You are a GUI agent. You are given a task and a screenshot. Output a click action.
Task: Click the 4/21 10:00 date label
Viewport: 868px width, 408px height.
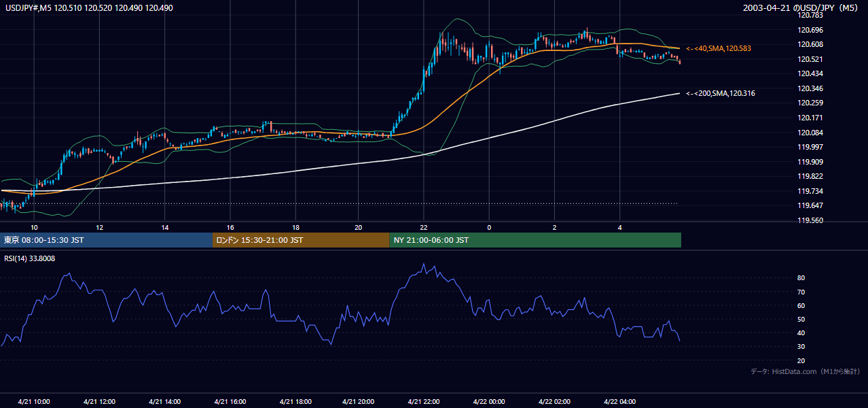pyautogui.click(x=34, y=401)
